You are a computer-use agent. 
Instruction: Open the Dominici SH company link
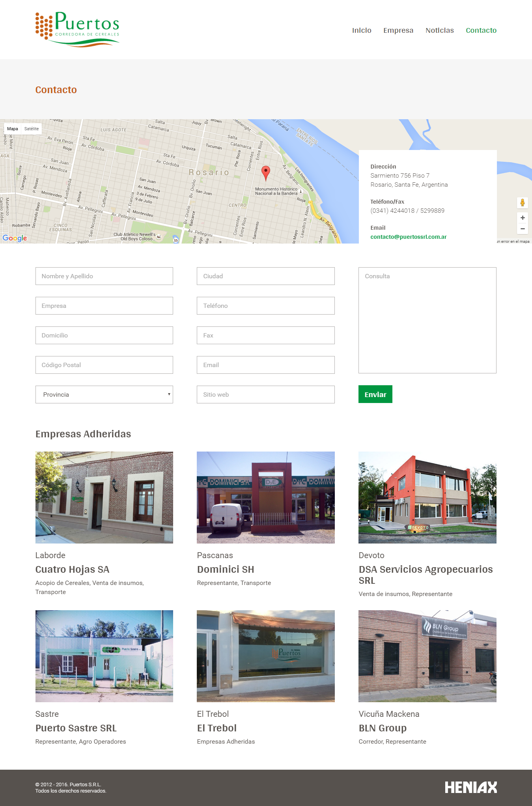point(226,570)
